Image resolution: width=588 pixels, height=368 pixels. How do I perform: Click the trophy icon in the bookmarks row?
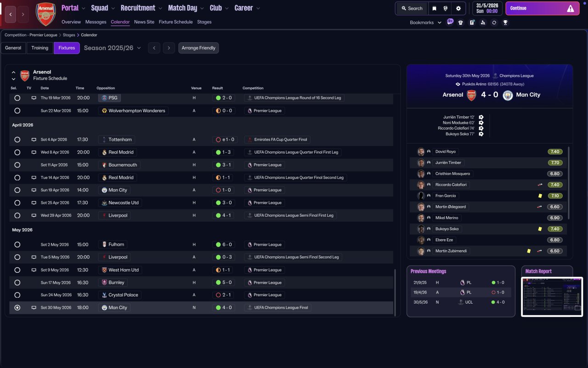tap(505, 23)
